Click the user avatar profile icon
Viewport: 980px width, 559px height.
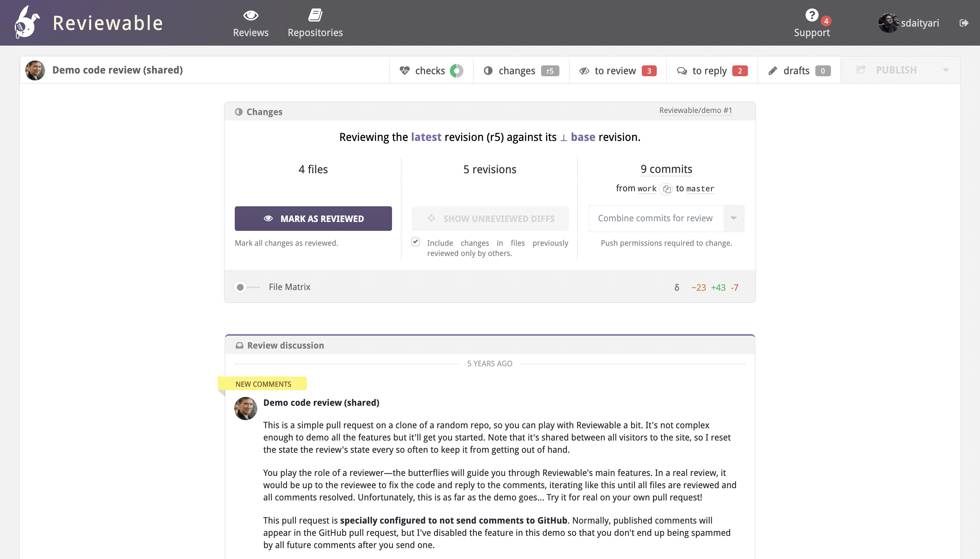[x=887, y=23]
